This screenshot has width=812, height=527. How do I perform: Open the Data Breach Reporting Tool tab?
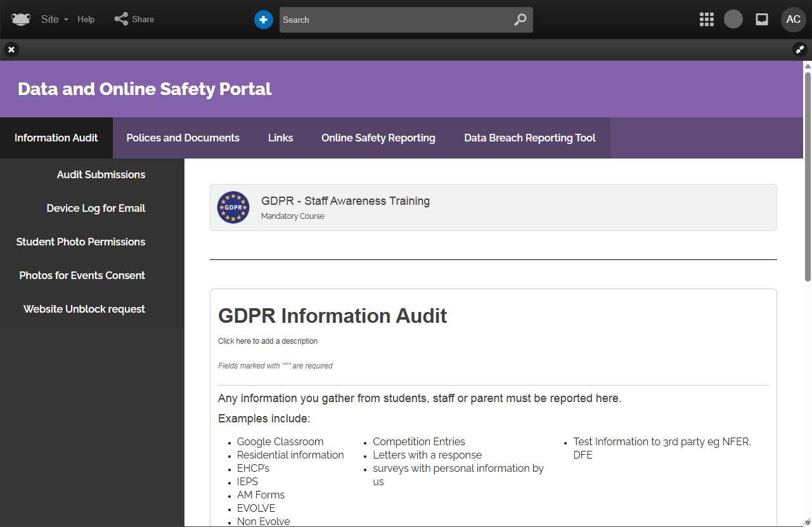(x=529, y=138)
